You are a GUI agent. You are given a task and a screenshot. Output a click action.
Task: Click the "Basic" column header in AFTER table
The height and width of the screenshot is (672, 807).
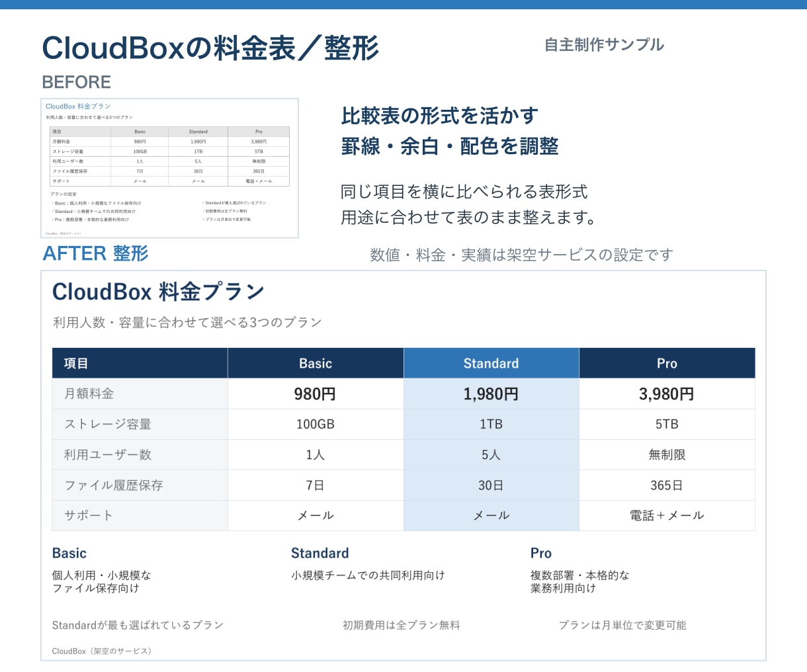316,363
